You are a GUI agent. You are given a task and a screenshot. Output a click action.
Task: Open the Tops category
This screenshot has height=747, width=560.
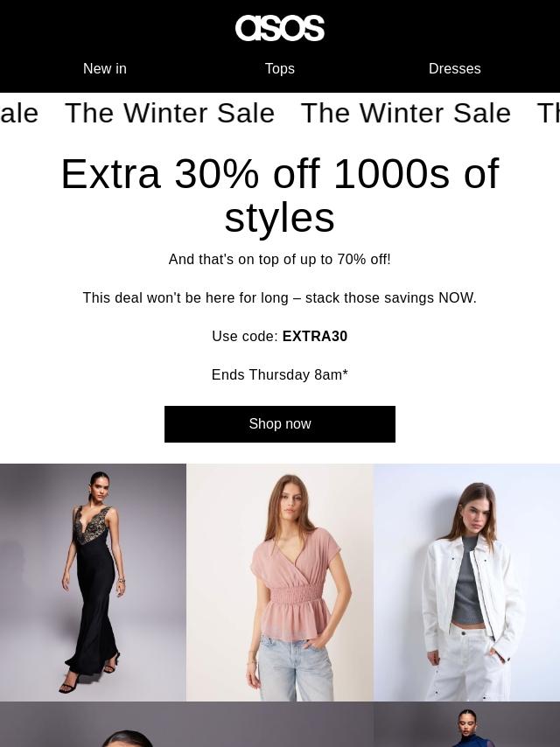(x=280, y=68)
